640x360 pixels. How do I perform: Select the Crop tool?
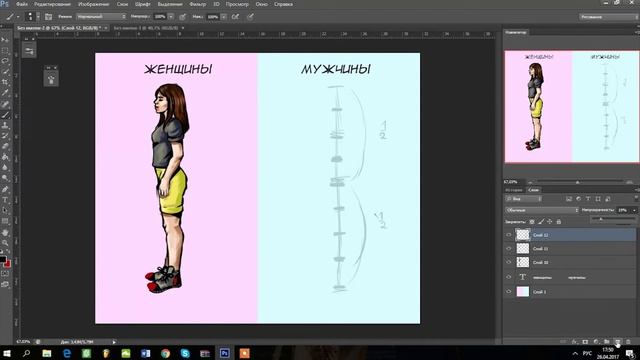coord(5,82)
